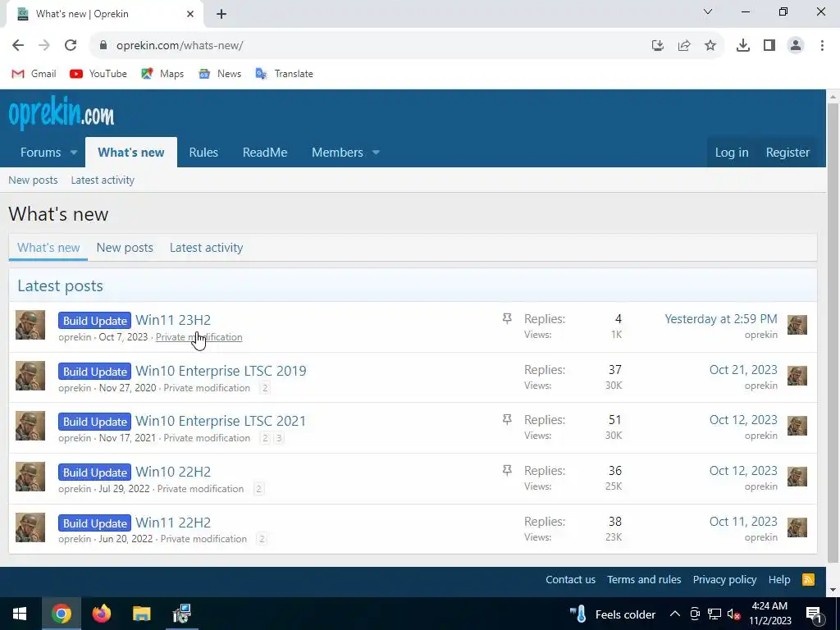
Task: Click the install app icon in address bar
Action: 657,46
